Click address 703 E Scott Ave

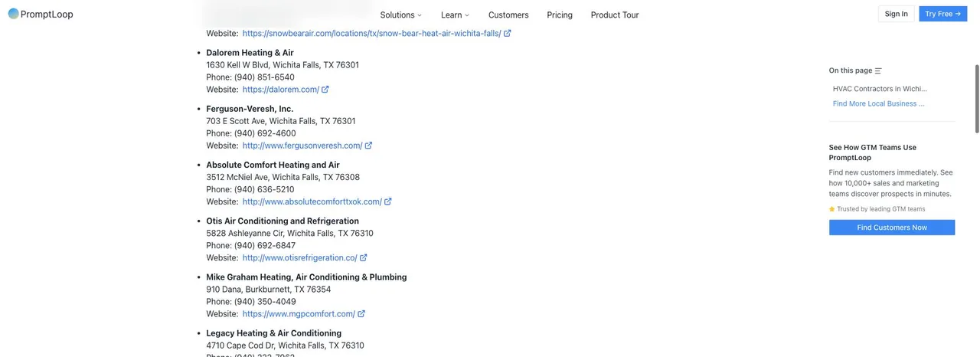281,121
